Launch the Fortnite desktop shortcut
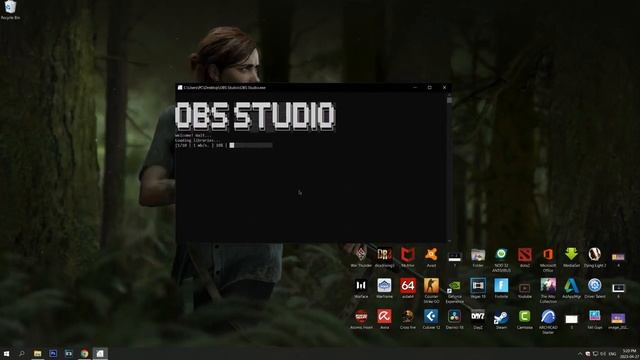Viewport: 640px width, 360px height. click(x=501, y=289)
